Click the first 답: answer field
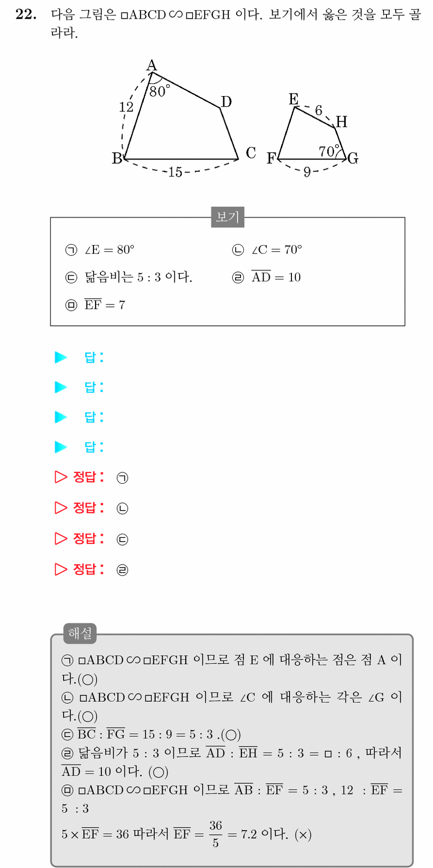The image size is (433, 868). coord(95,357)
